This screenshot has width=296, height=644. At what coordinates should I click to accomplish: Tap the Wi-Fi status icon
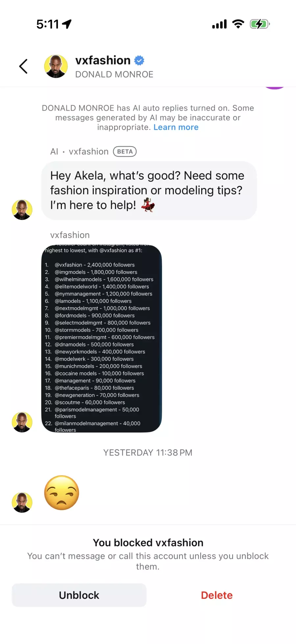pyautogui.click(x=238, y=24)
